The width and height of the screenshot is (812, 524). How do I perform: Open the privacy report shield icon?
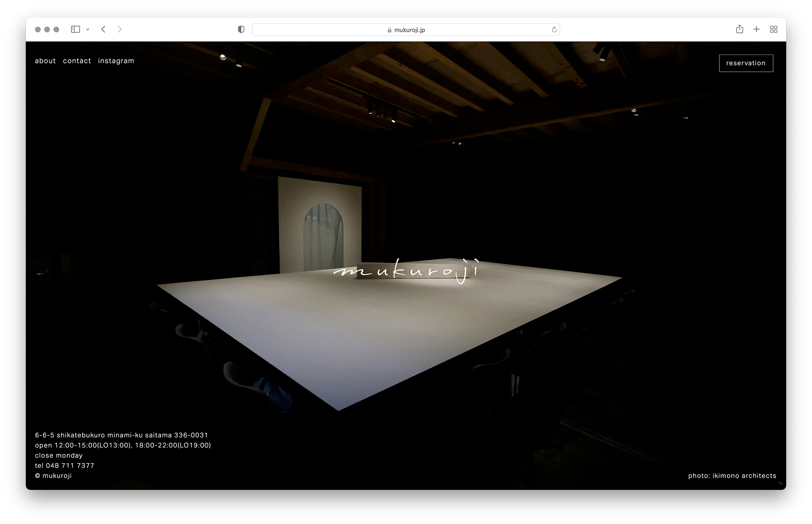pyautogui.click(x=241, y=30)
